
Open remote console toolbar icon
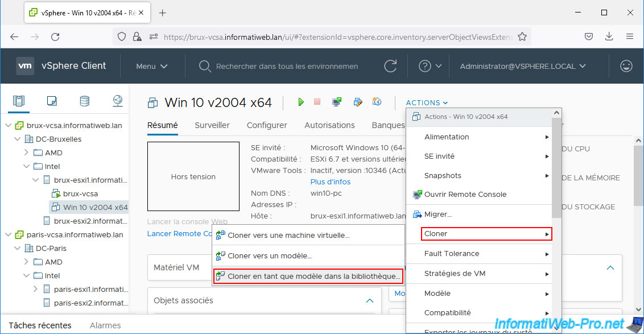337,102
